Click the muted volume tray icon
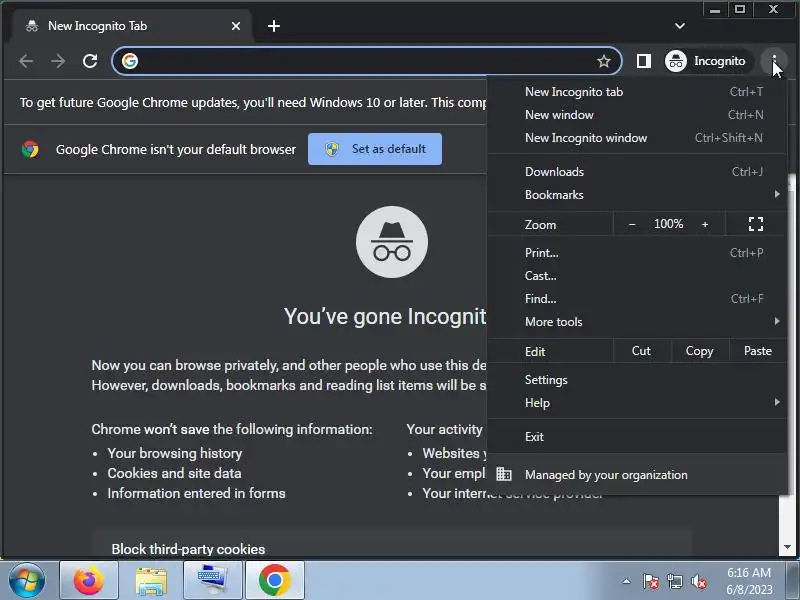The width and height of the screenshot is (800, 600). point(698,582)
